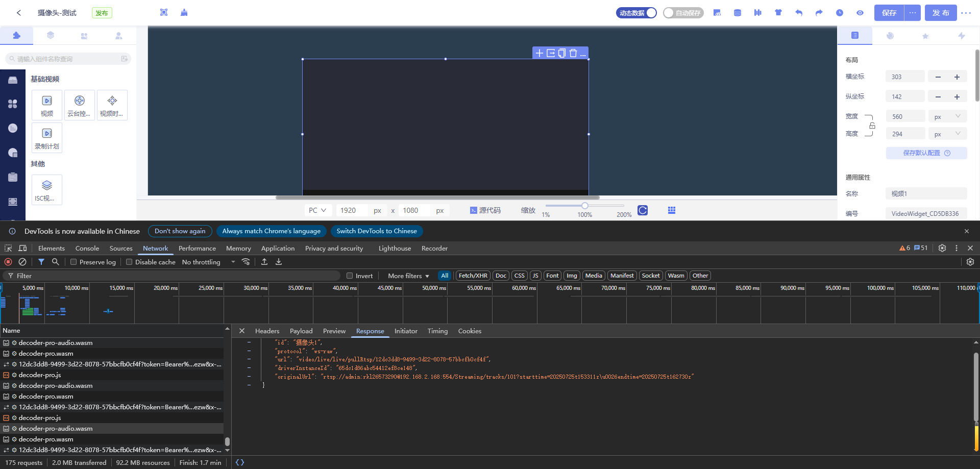
Task: Switch to the Sources tab
Action: tap(121, 248)
